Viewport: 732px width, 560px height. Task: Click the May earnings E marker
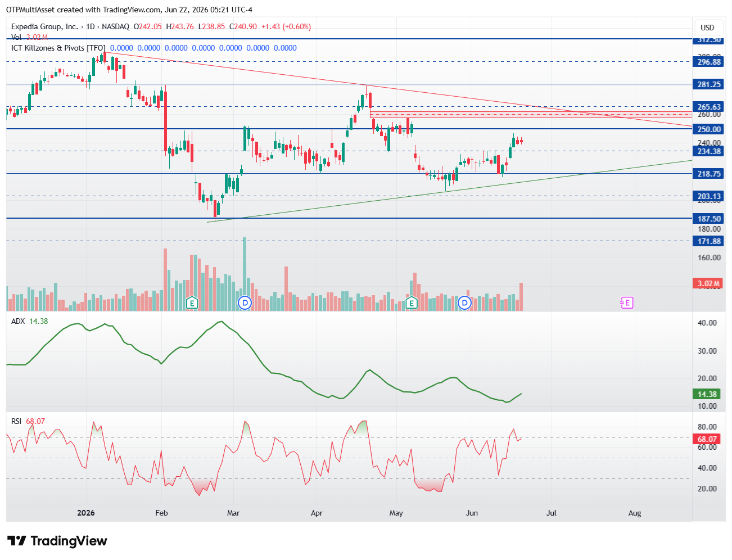[412, 303]
